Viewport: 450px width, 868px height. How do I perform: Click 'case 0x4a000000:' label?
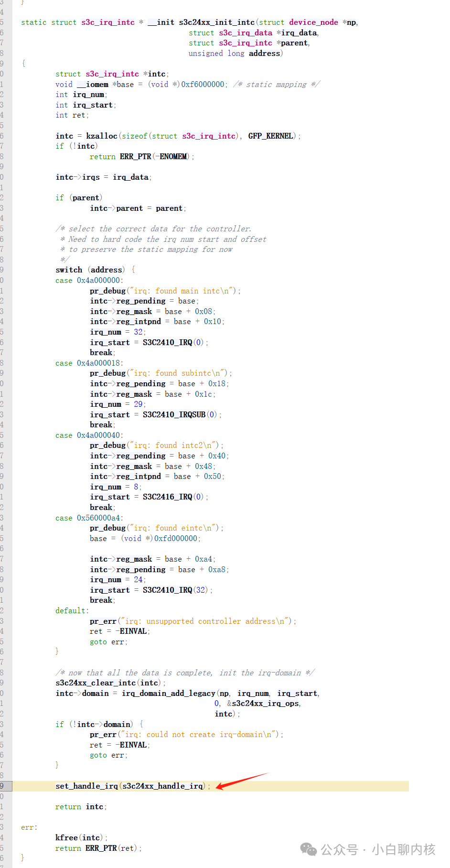tap(89, 281)
